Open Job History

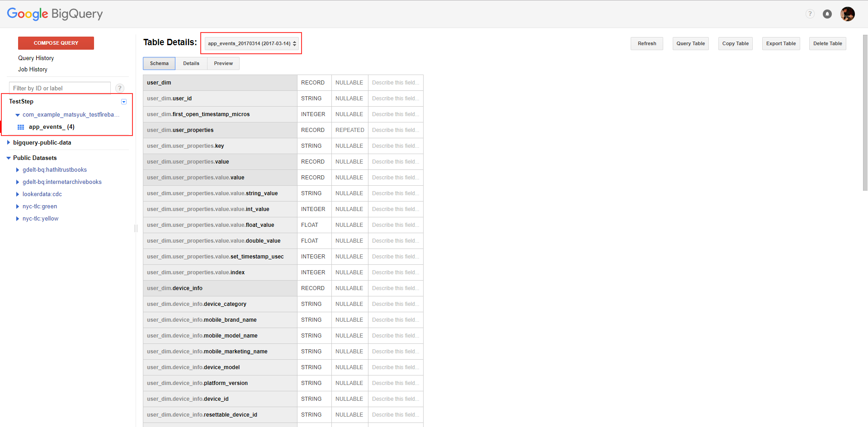tap(33, 70)
